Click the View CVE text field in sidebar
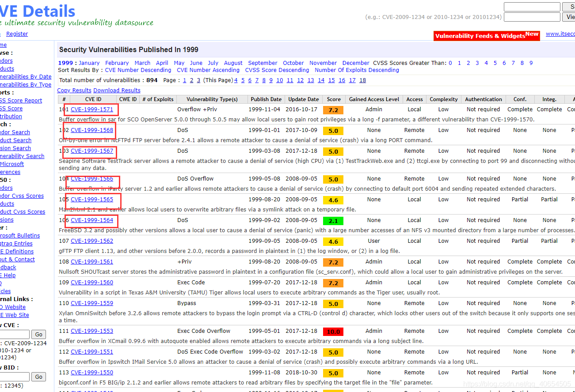Viewport: 575px width, 392px height. click(x=15, y=335)
